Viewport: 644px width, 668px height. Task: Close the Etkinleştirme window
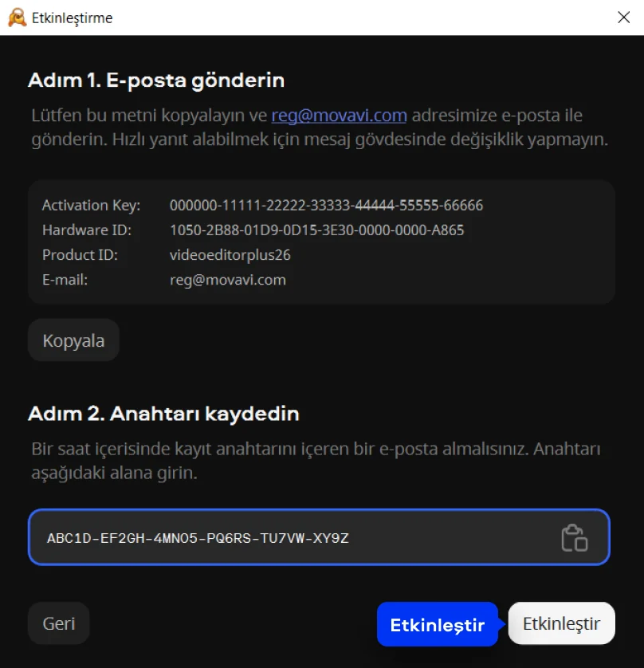point(624,18)
